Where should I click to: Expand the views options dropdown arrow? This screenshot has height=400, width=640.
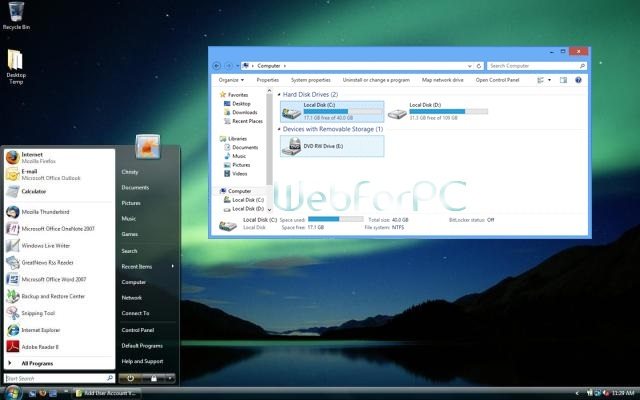tap(549, 80)
